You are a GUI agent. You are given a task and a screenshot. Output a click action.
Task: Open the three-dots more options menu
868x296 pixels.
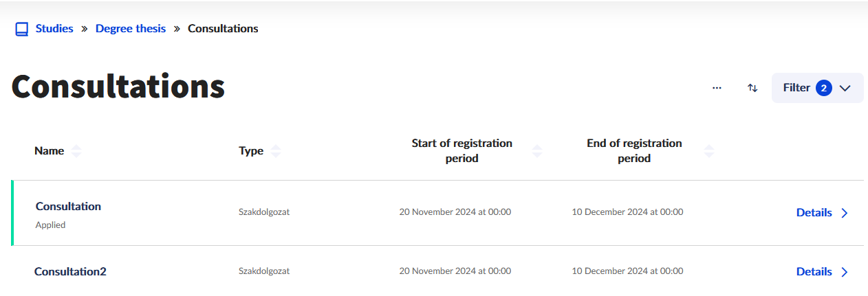click(717, 88)
